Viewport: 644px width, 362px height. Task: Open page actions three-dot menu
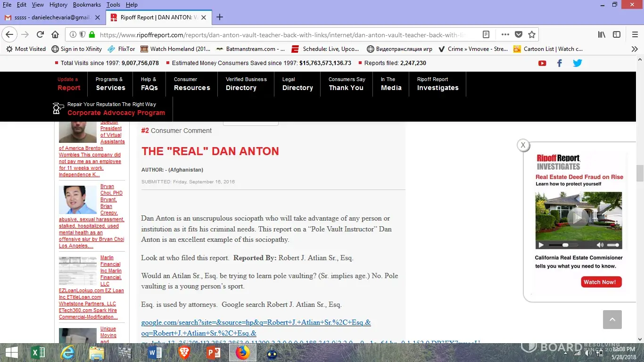[505, 34]
